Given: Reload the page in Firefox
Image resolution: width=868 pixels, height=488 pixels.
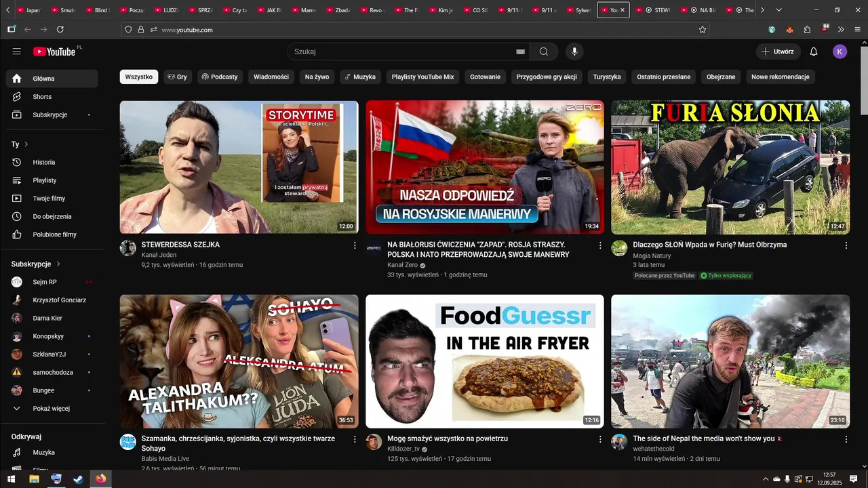Looking at the screenshot, I should click(x=60, y=29).
